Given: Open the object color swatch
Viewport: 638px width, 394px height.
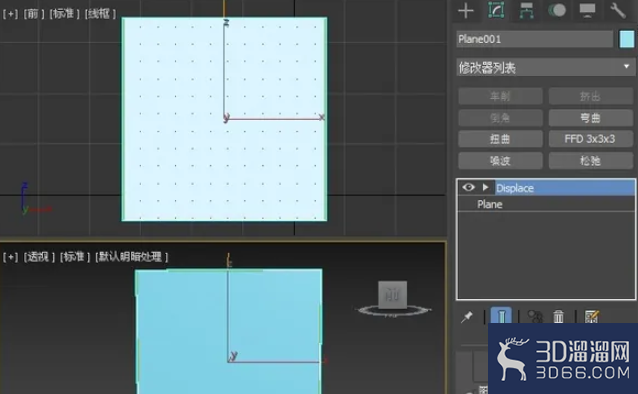Looking at the screenshot, I should point(627,39).
